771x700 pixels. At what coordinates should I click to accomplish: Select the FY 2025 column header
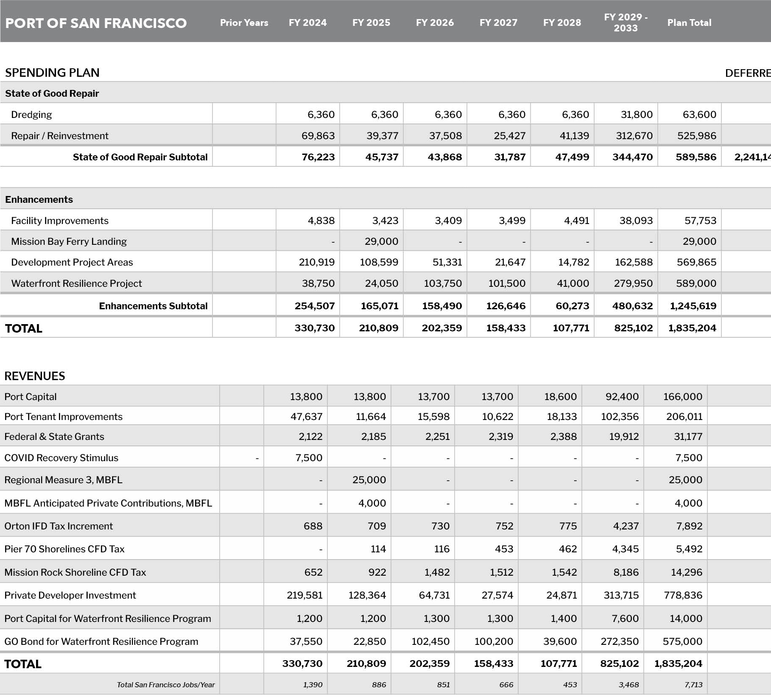[x=371, y=22]
